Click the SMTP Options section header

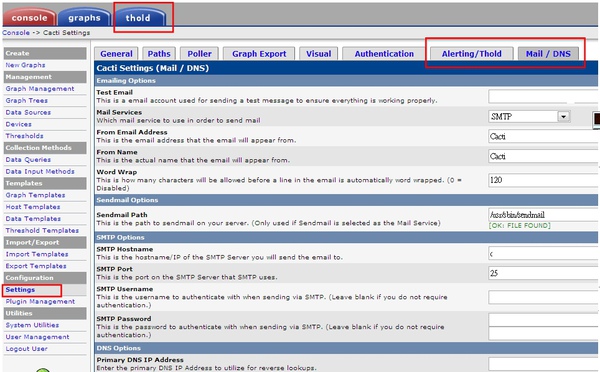point(346,237)
